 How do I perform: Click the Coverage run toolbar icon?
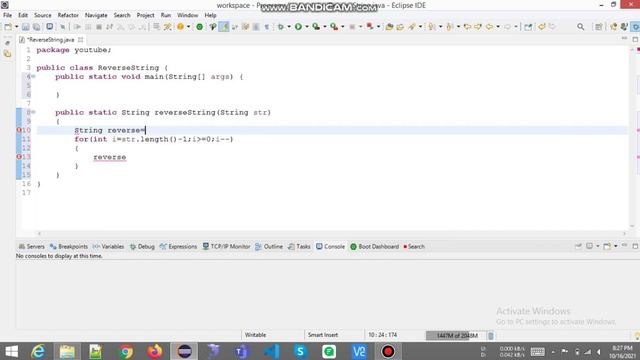316,27
